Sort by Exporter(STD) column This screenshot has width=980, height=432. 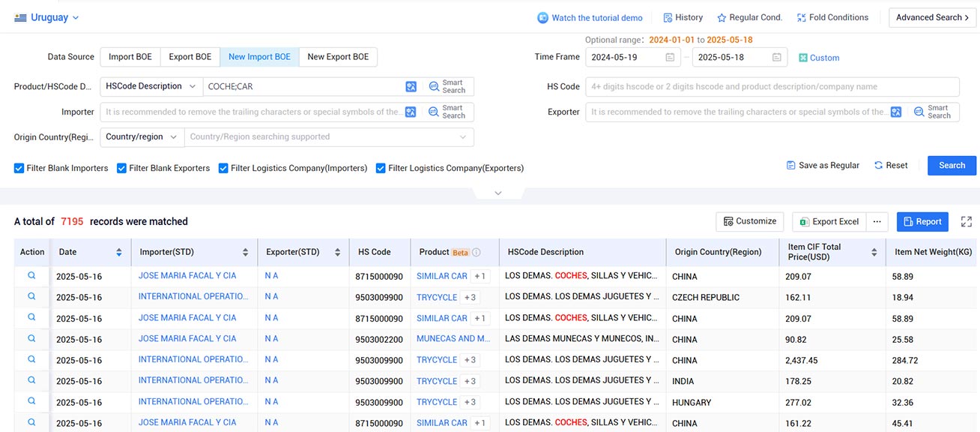[338, 252]
